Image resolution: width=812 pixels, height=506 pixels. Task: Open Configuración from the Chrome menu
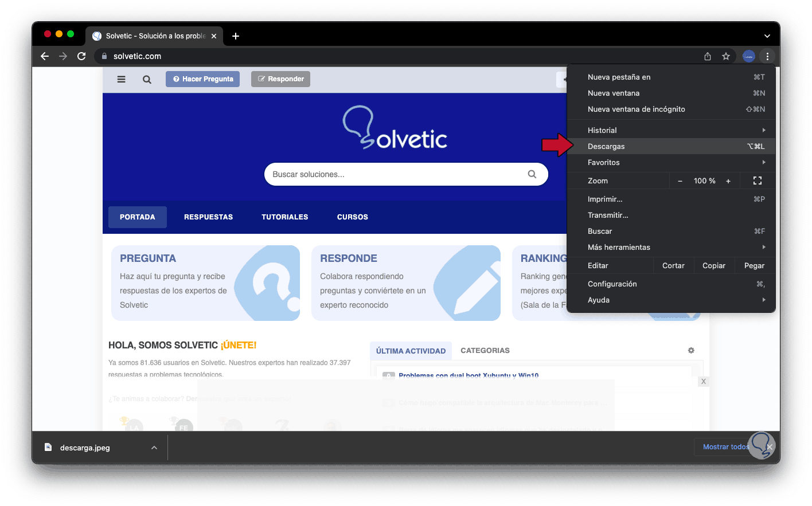pos(671,284)
